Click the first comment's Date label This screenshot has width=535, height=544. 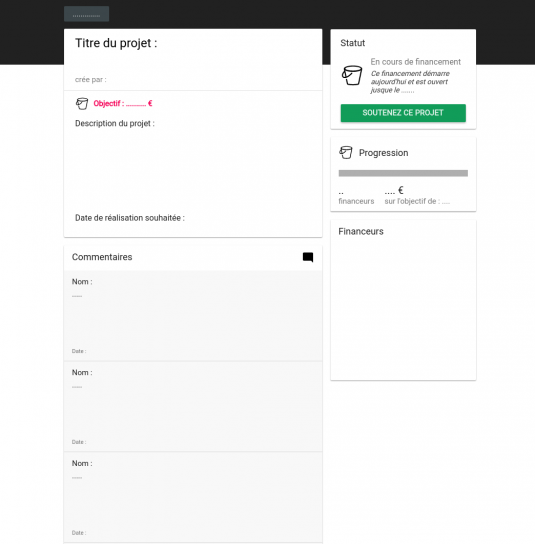click(79, 351)
